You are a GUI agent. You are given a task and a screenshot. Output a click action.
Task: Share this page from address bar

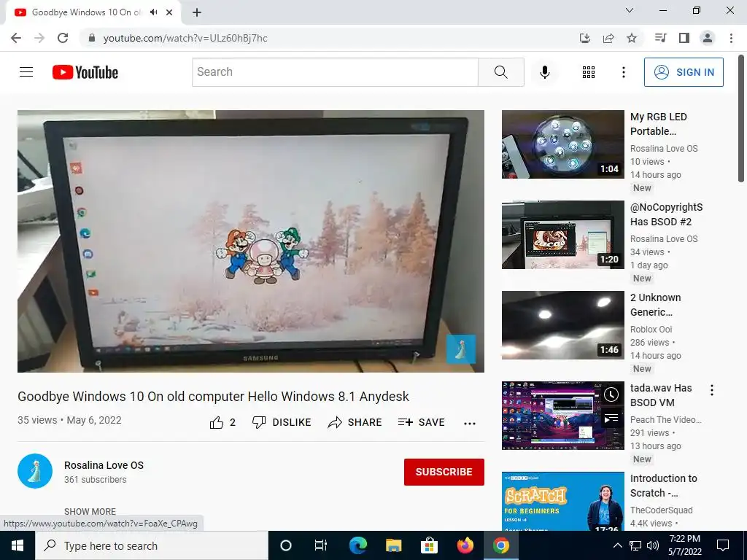pyautogui.click(x=608, y=38)
